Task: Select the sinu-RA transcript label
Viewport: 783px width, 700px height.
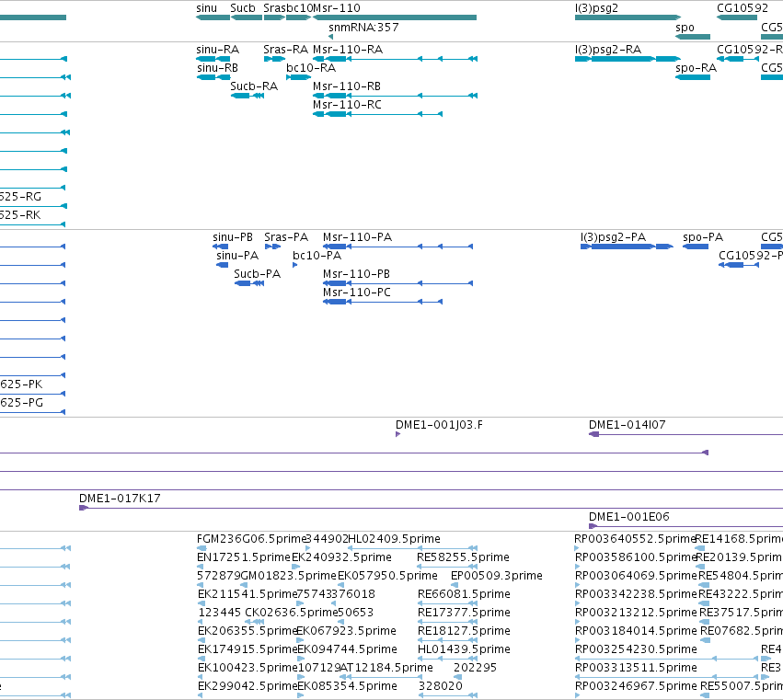Action: [x=218, y=50]
